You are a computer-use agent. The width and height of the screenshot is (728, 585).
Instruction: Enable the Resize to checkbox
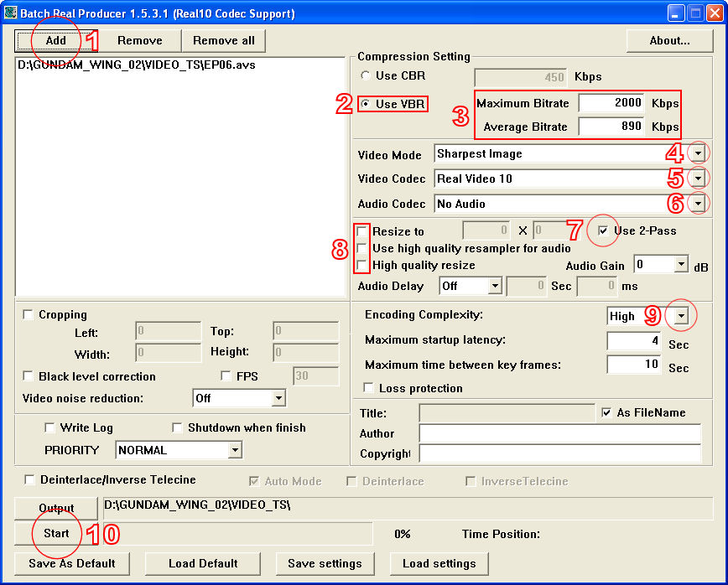coord(361,231)
